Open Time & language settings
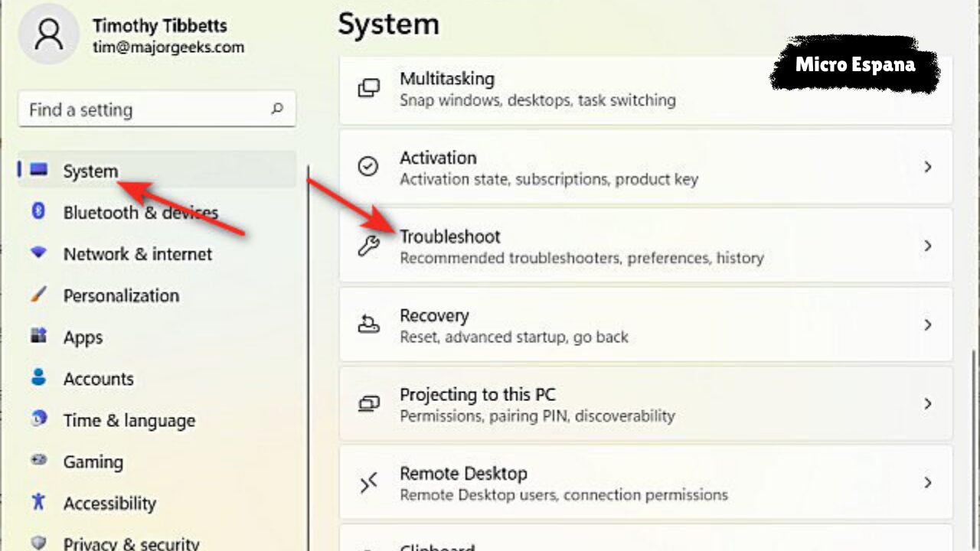The image size is (980, 551). (x=129, y=420)
